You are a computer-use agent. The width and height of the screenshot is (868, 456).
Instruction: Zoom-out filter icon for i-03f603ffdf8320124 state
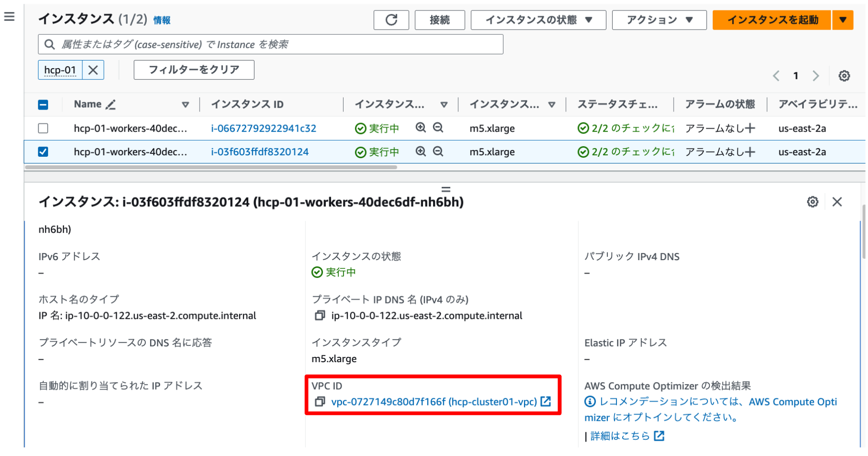point(438,152)
